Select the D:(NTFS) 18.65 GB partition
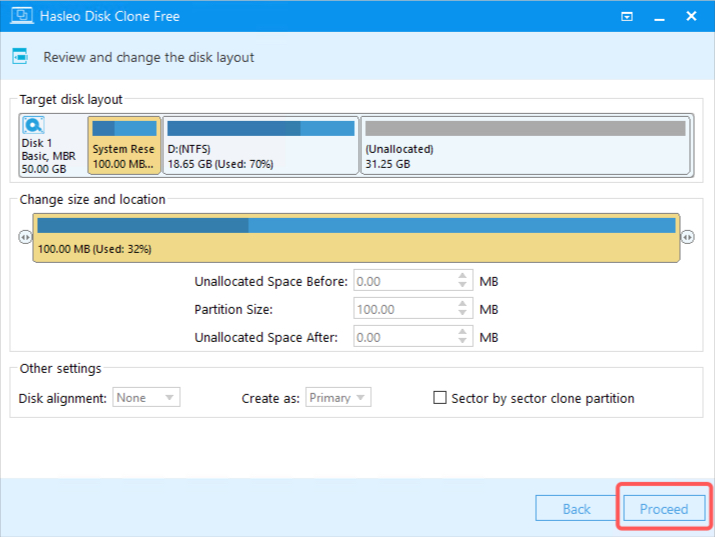 coord(261,145)
